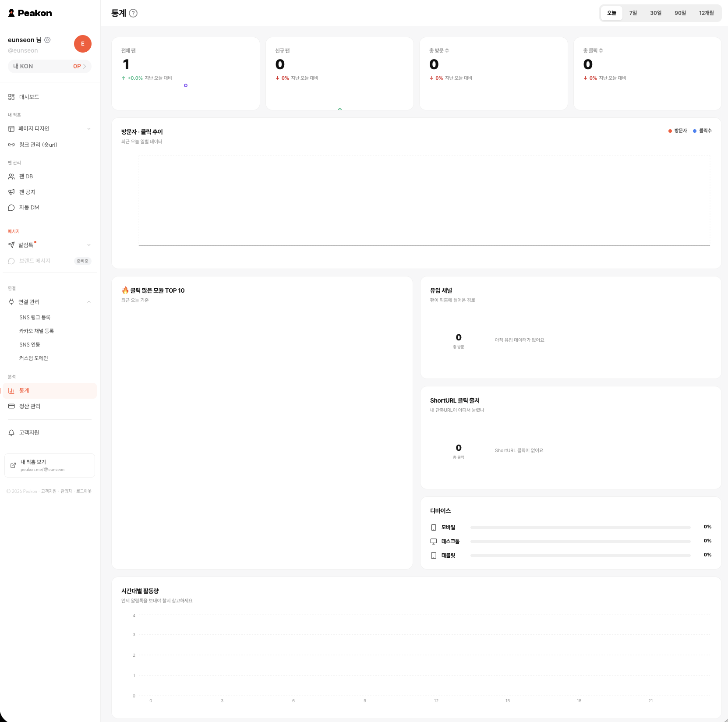
Task: Click the footer 관리자 link
Action: (x=66, y=492)
